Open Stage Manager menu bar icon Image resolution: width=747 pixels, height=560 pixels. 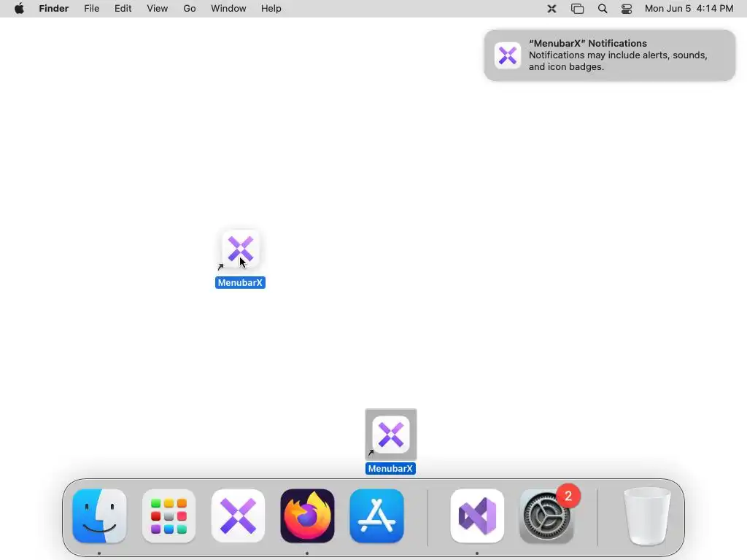[x=578, y=9]
